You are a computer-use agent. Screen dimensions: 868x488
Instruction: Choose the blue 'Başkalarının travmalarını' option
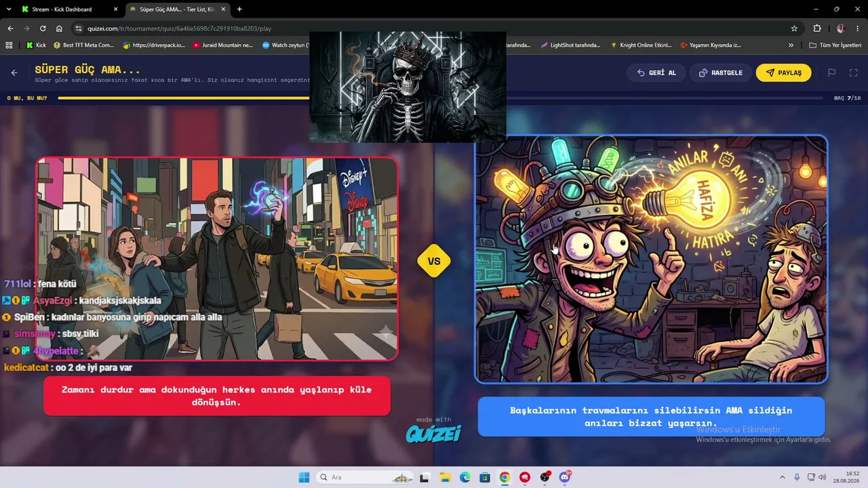coord(651,416)
